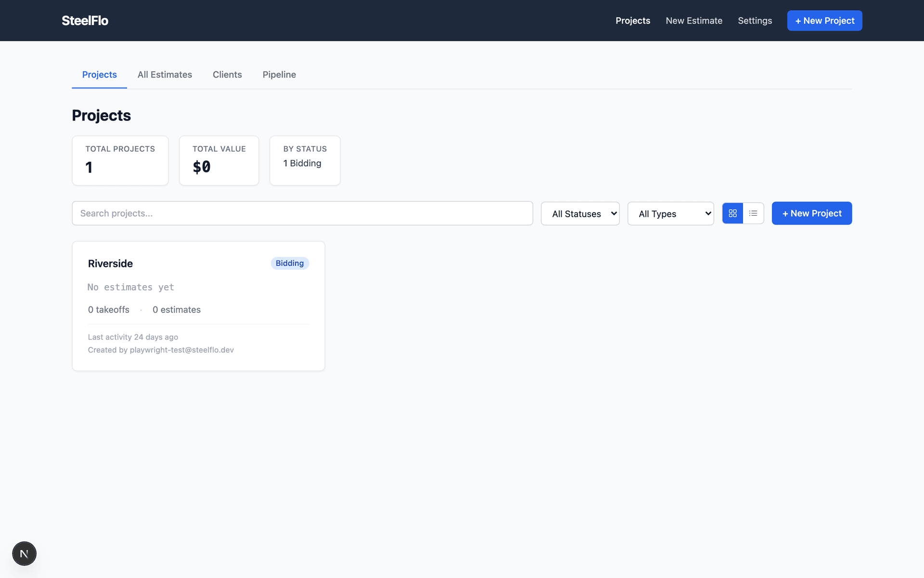Switch to the All Estimates tab
Screen dimensions: 924x578
coord(165,75)
